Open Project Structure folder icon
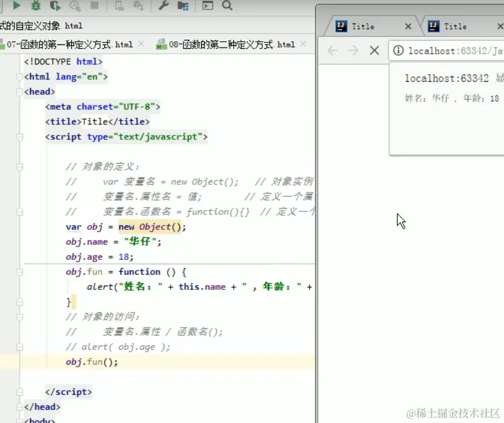Image resolution: width=504 pixels, height=423 pixels. 183,6
